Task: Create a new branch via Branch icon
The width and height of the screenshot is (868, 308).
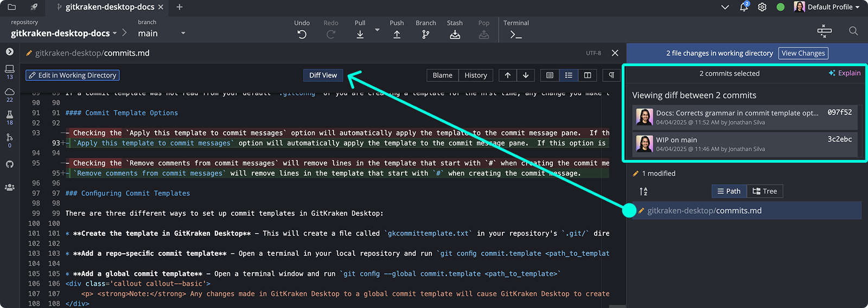Action: (425, 34)
